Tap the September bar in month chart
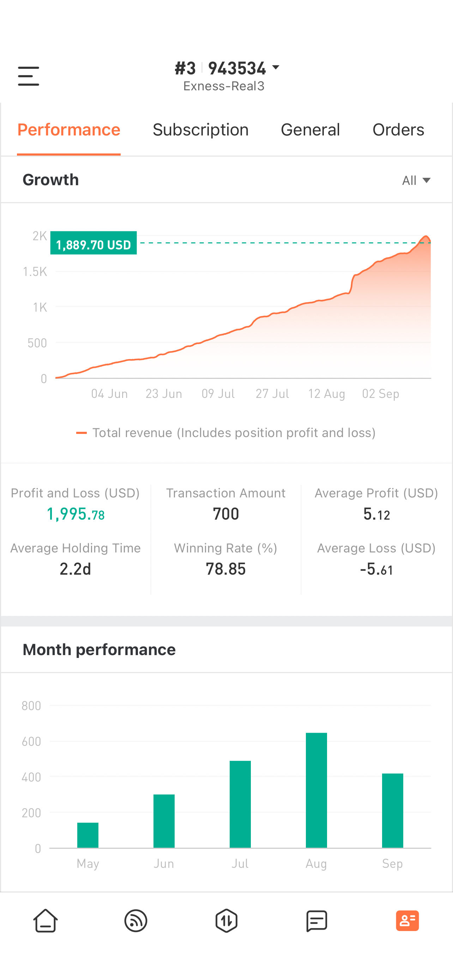Image resolution: width=453 pixels, height=980 pixels. pos(393,811)
